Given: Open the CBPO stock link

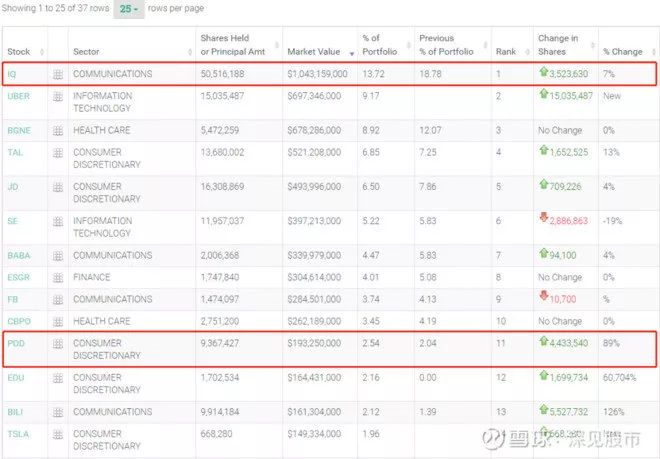Looking at the screenshot, I should pos(19,321).
